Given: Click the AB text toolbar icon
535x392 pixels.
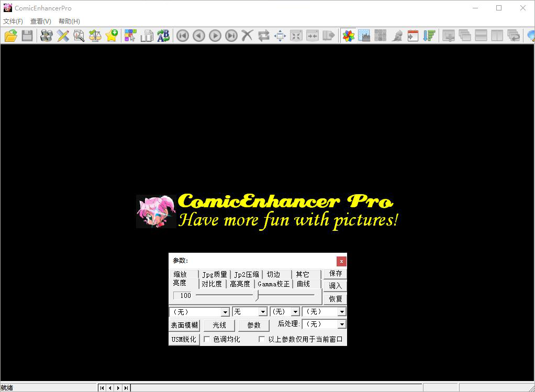Looking at the screenshot, I should tap(163, 36).
